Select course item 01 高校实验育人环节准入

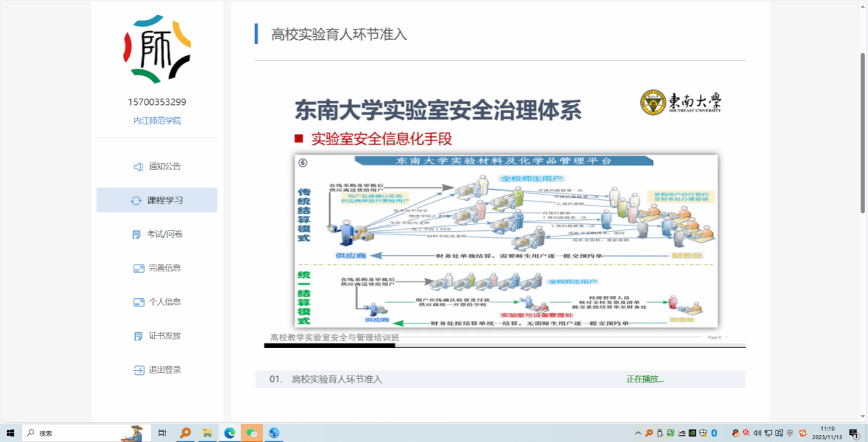337,379
